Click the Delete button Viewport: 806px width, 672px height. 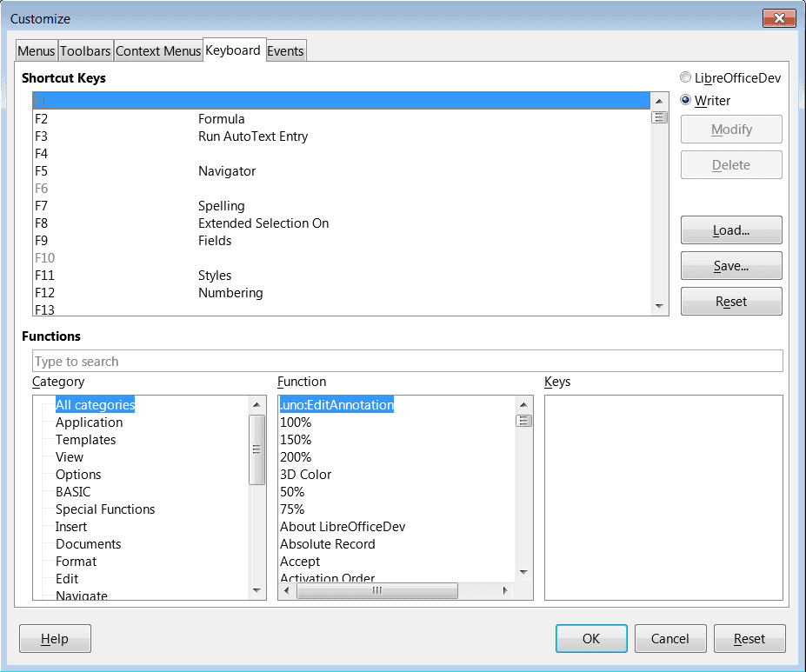[x=731, y=165]
